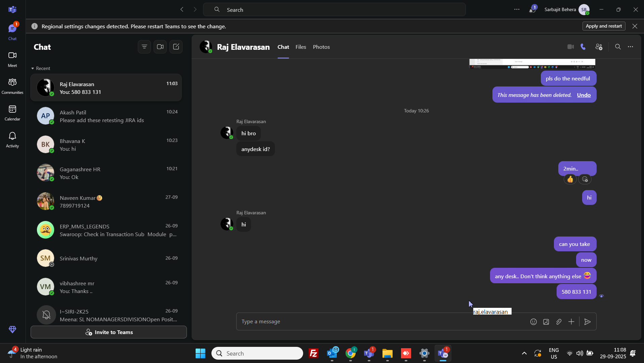644x363 pixels.
Task: Open the Windows Start menu
Action: point(200,353)
